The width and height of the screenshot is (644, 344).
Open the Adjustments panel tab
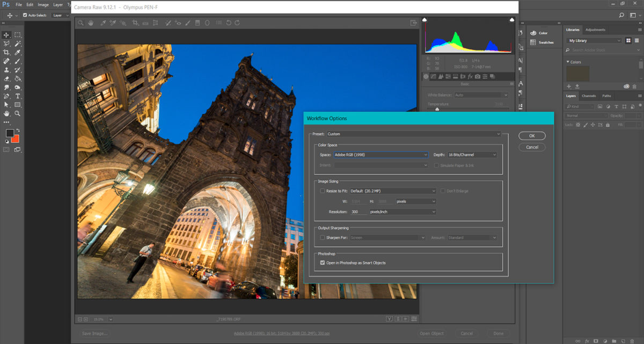click(595, 30)
